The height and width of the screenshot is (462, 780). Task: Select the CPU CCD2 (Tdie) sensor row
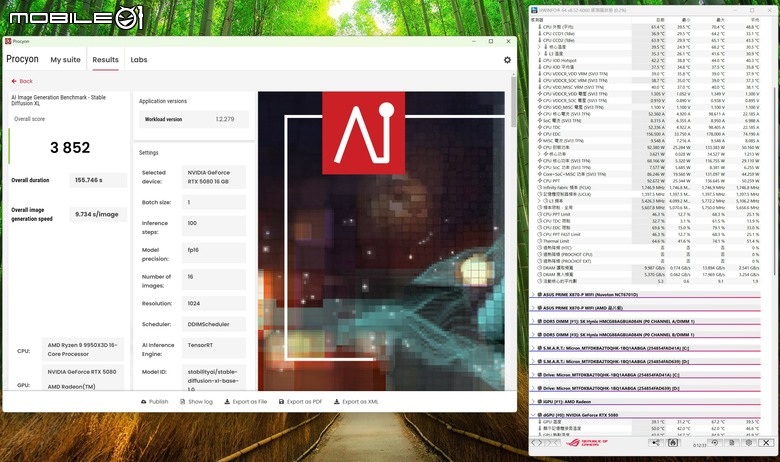[x=646, y=40]
